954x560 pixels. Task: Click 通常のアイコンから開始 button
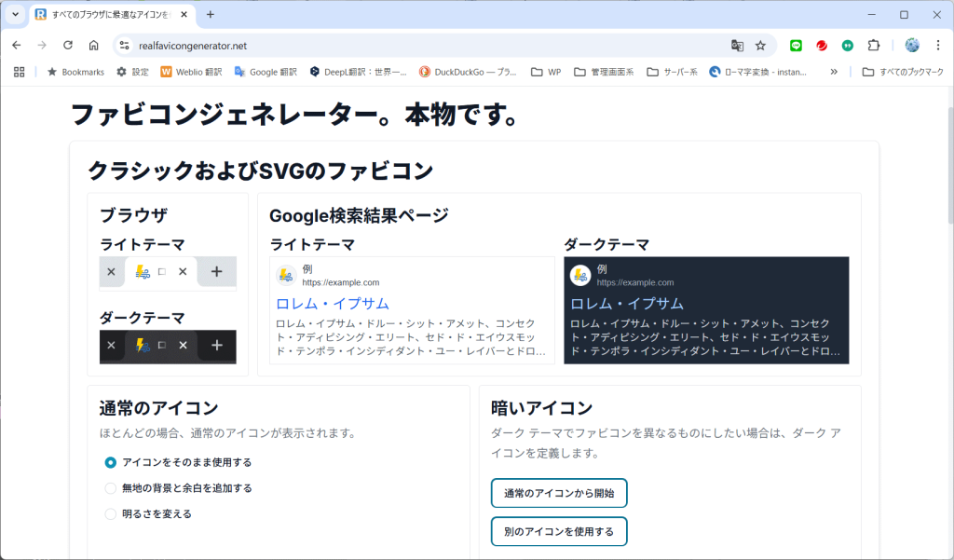tap(559, 493)
